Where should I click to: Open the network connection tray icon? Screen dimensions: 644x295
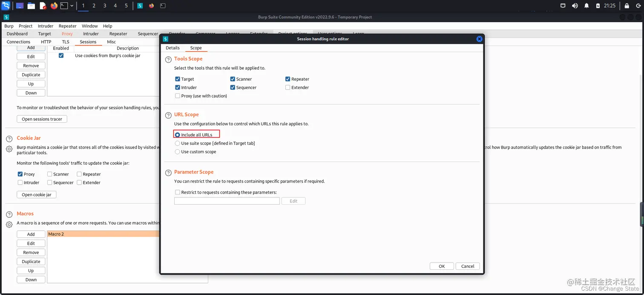tap(563, 6)
